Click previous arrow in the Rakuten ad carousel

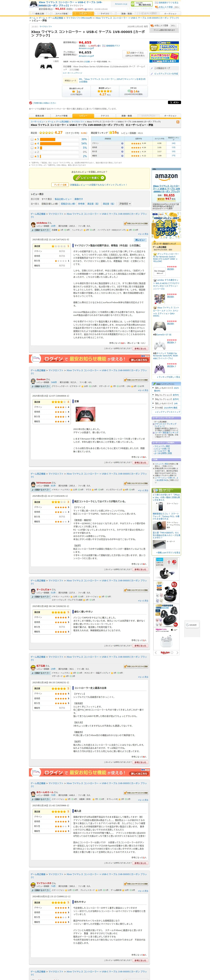coord(156,653)
